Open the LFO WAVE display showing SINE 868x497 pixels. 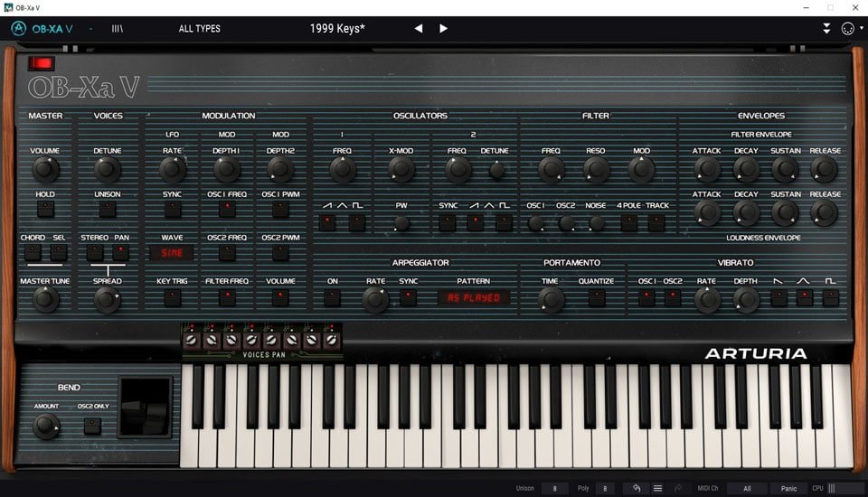pos(172,253)
